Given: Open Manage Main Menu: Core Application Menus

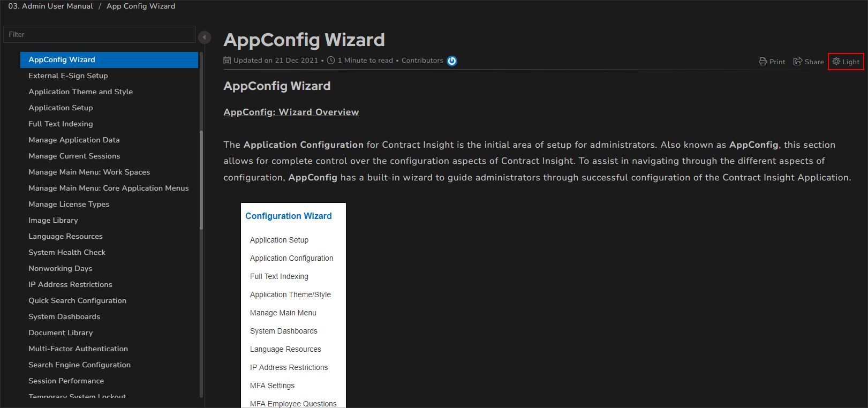Looking at the screenshot, I should (x=109, y=188).
